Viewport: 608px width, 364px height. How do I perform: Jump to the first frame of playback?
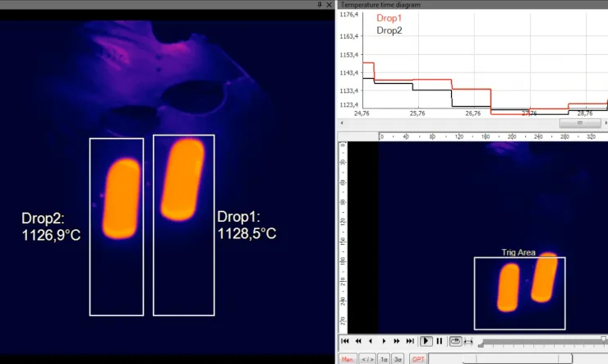[345, 341]
